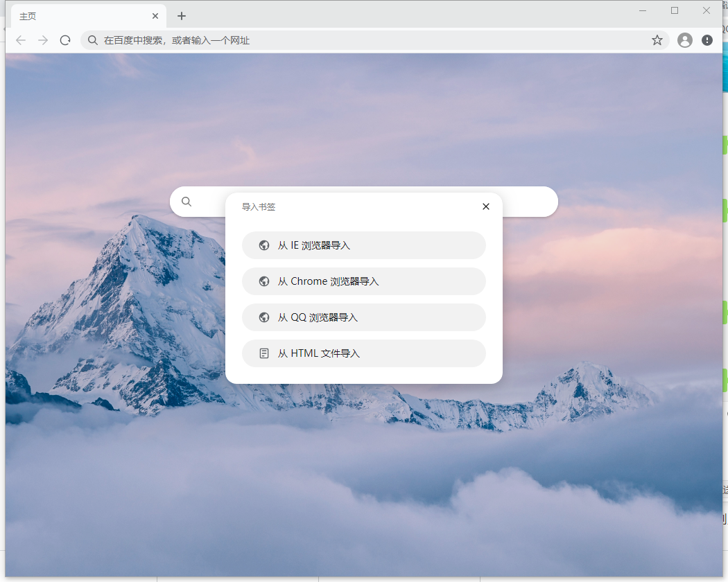Choose 从 IE 浏览器导入
Screen dimensions: 728x582
point(364,245)
